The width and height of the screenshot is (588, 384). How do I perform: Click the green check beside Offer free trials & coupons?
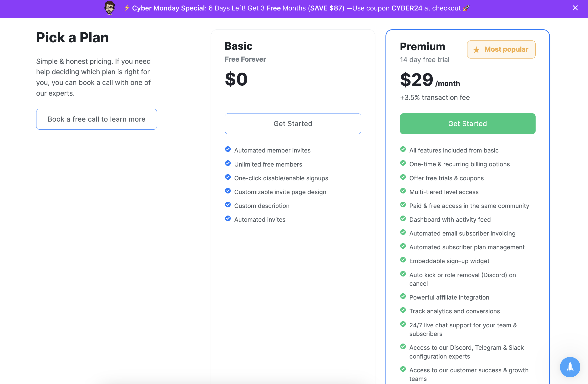tap(403, 177)
